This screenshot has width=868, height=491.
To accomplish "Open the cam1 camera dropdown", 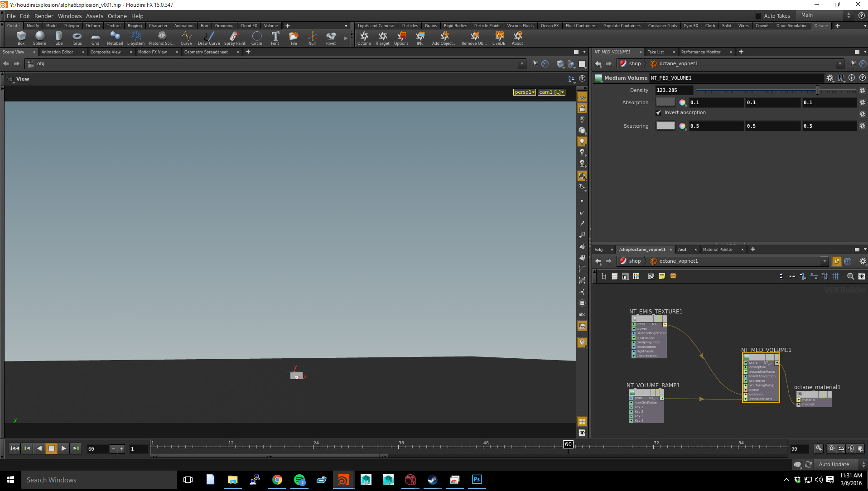I will (x=551, y=92).
